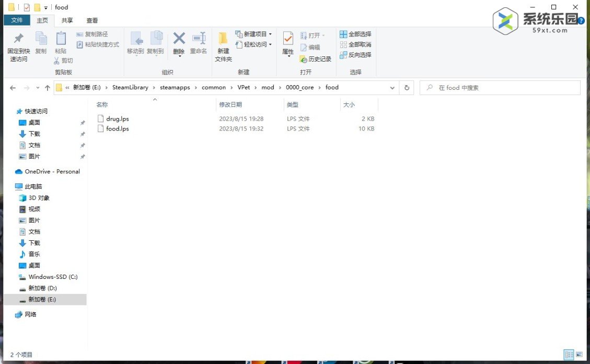The height and width of the screenshot is (364, 590).
Task: Open the View ribbon tab
Action: coord(92,20)
